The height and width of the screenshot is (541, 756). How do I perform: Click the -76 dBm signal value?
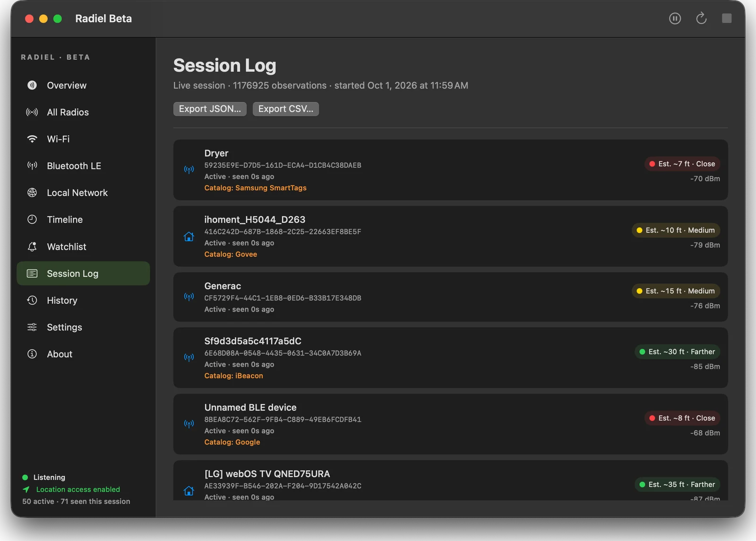tap(705, 306)
